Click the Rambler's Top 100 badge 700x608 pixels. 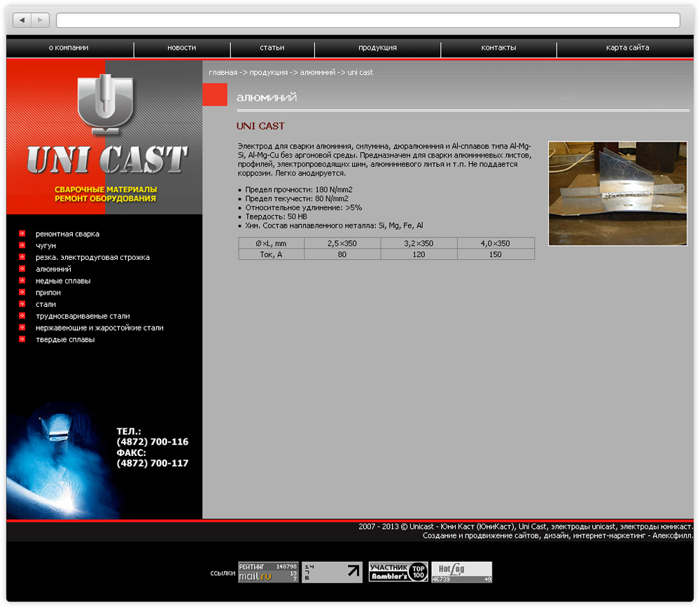[398, 572]
